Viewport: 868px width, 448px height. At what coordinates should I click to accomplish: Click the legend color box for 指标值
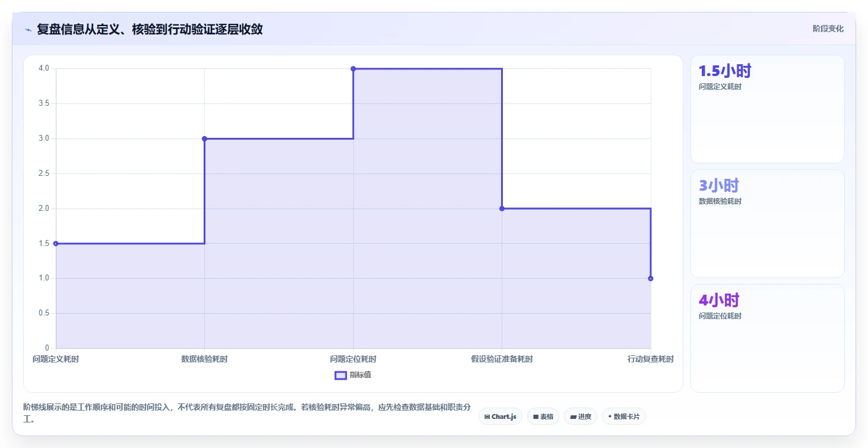pos(341,375)
